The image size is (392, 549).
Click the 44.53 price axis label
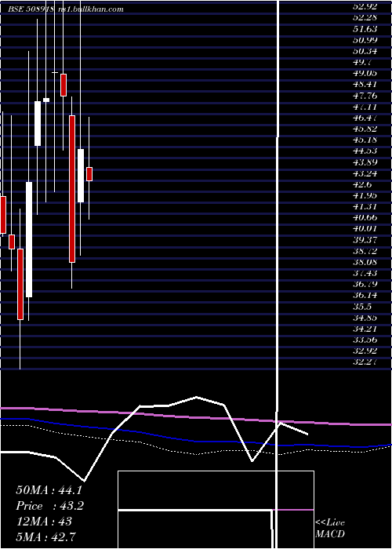365,151
